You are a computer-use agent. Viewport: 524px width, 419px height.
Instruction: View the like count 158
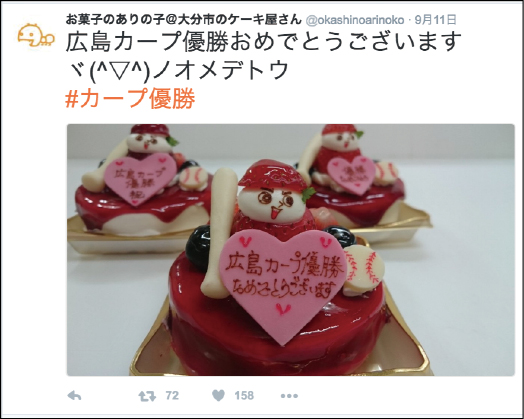click(x=244, y=396)
